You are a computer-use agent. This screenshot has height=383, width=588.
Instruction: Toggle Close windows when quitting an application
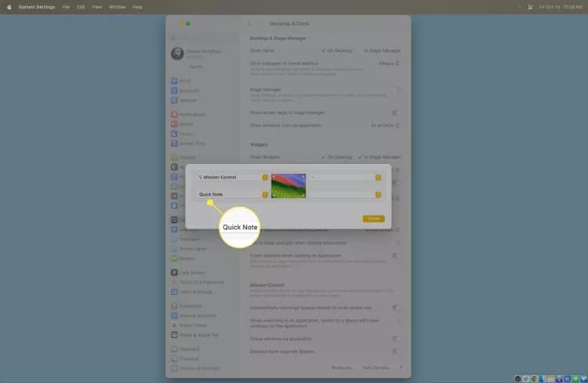[396, 256]
